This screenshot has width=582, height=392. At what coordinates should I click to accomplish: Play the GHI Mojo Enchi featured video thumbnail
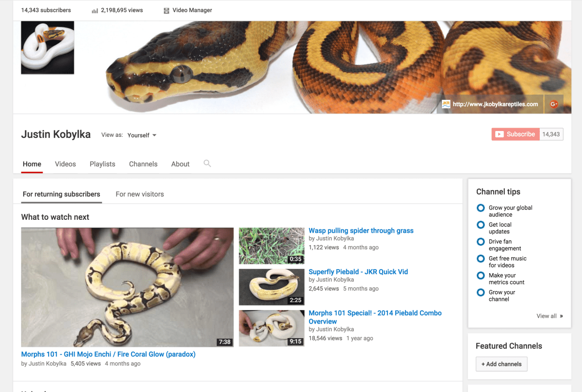127,287
